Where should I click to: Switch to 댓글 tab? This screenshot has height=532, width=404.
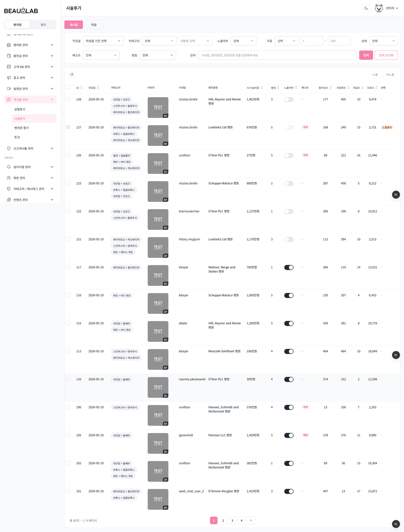pyautogui.click(x=94, y=25)
